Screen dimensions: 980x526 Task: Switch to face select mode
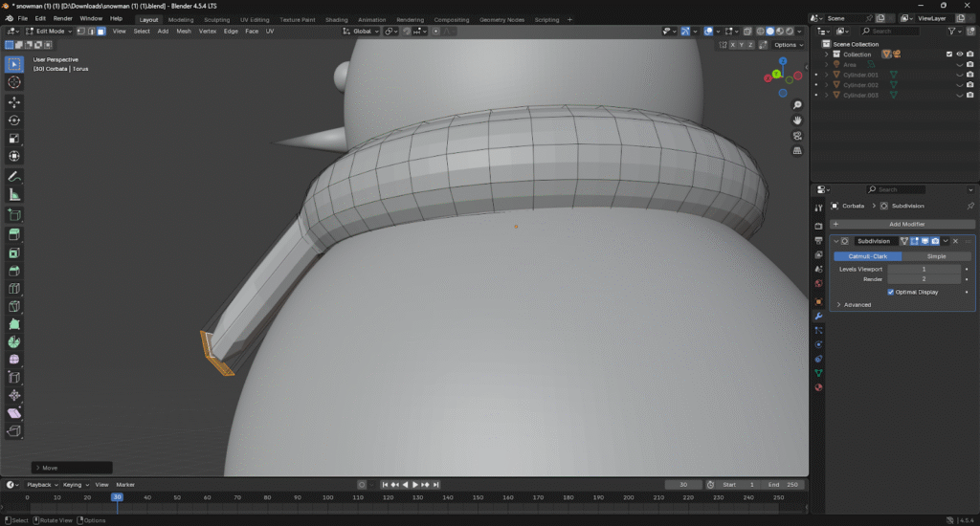100,32
